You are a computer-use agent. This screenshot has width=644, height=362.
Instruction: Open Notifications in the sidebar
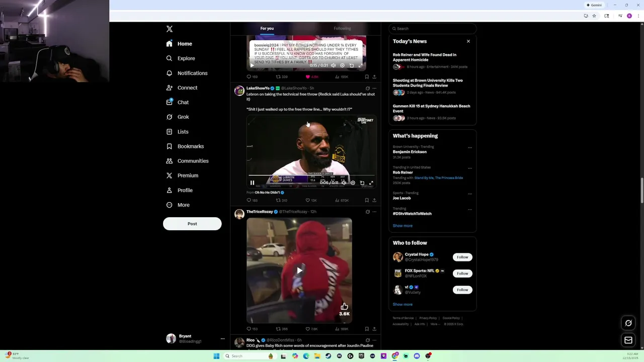[187, 73]
